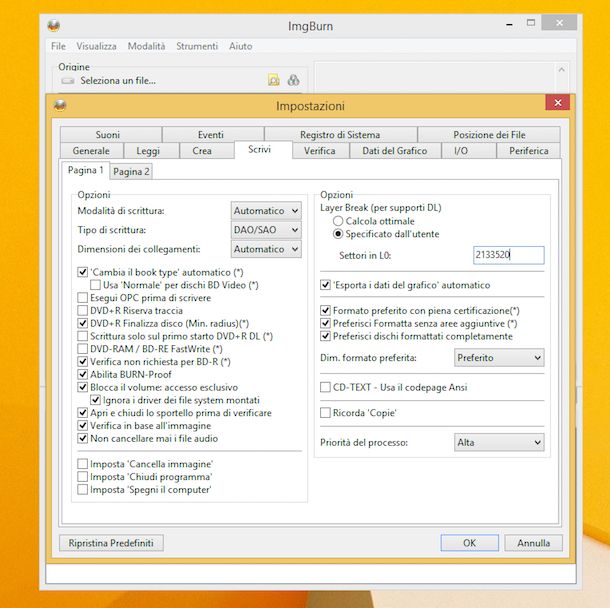The height and width of the screenshot is (608, 610).
Task: Click the binoculars search icon in Origine
Action: 293,80
